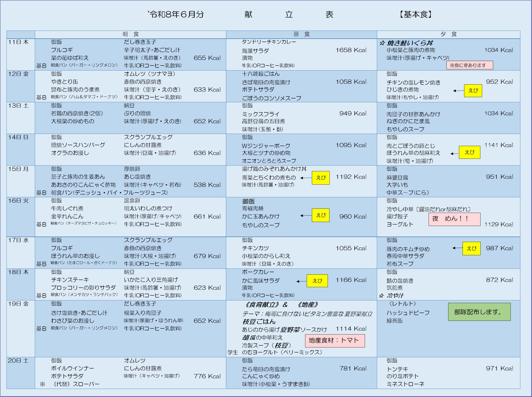The height and width of the screenshot is (397, 532).
Task: Select the 朝食 column header
Action: [130, 34]
